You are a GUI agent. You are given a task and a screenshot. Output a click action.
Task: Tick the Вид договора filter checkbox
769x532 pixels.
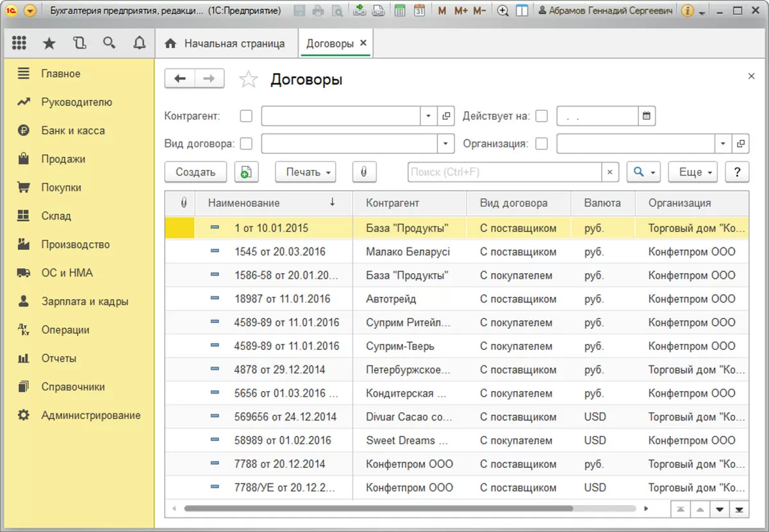click(246, 144)
